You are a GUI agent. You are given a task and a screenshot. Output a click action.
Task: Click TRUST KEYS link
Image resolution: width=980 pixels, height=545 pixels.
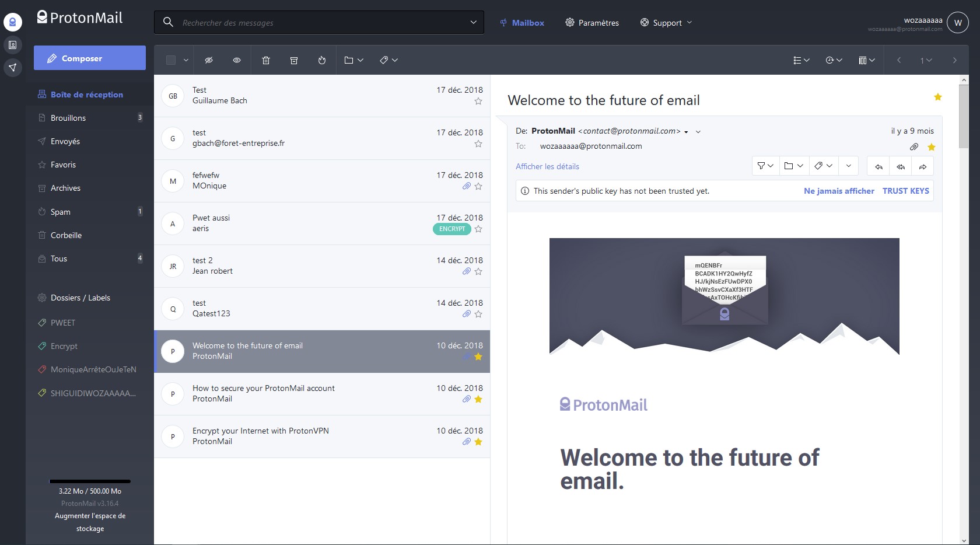(x=905, y=191)
